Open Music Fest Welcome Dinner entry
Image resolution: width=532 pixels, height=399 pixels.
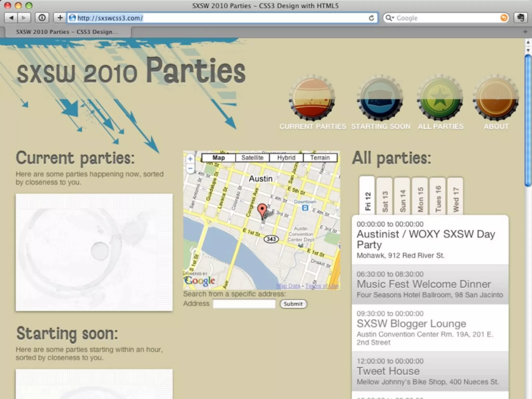click(x=430, y=284)
